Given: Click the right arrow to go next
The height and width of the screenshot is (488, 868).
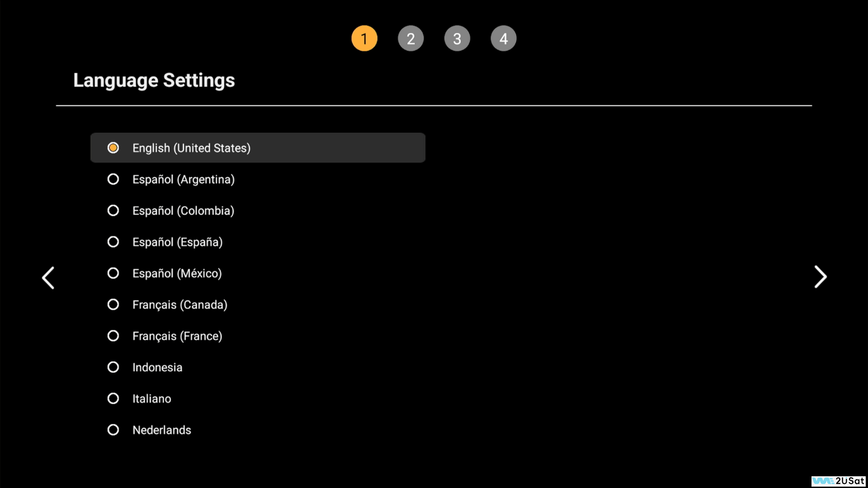Looking at the screenshot, I should coord(820,277).
